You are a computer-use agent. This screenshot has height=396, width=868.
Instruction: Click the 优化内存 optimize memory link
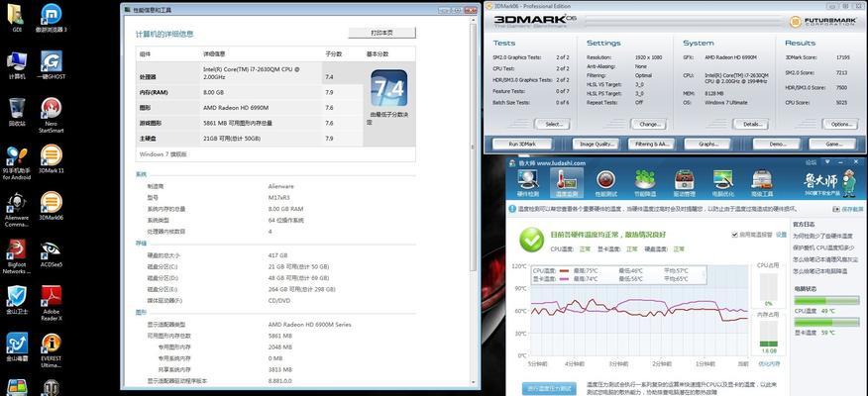(768, 364)
